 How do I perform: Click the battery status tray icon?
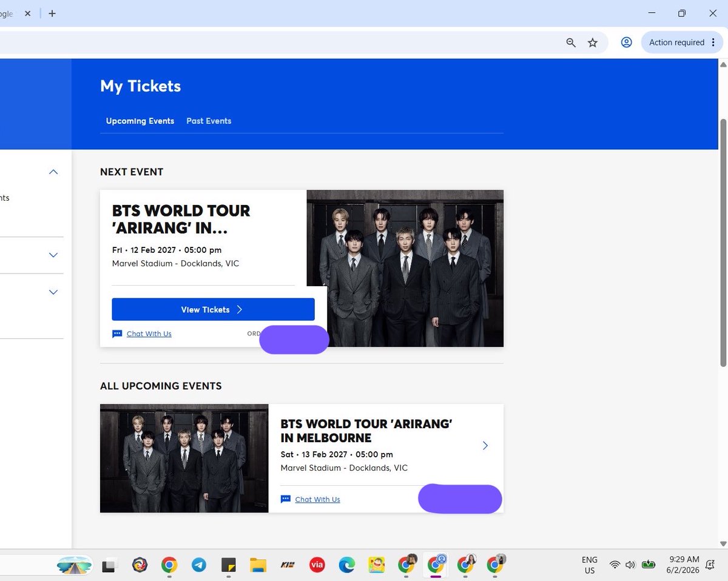649,565
